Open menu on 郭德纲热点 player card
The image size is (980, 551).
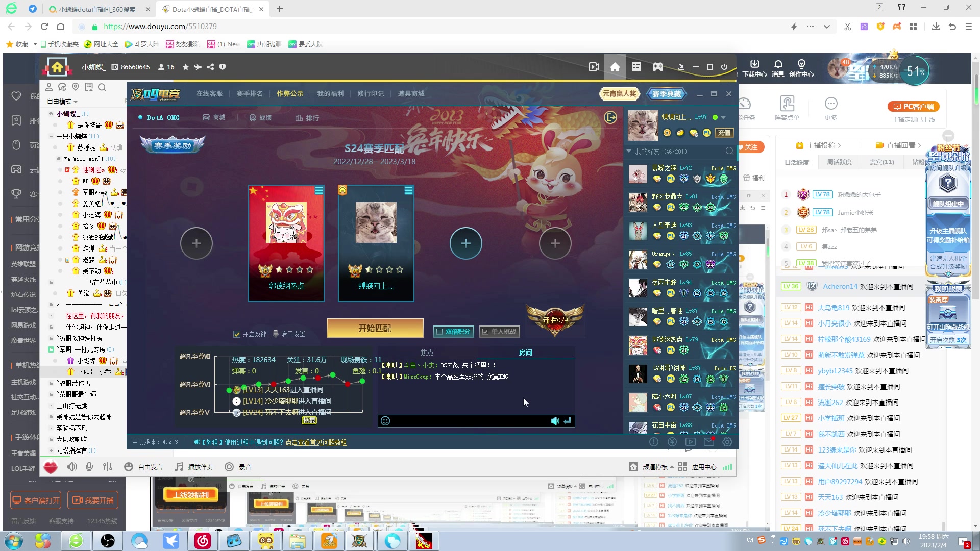click(319, 190)
